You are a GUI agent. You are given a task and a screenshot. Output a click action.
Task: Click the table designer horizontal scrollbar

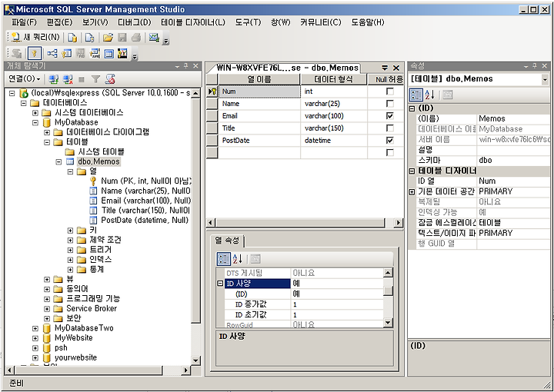pos(304,223)
